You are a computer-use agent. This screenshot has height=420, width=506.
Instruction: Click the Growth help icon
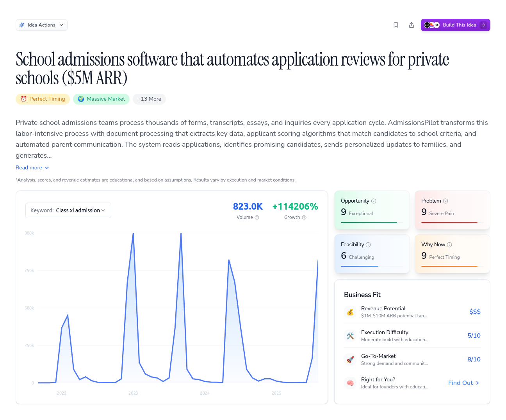tap(304, 217)
